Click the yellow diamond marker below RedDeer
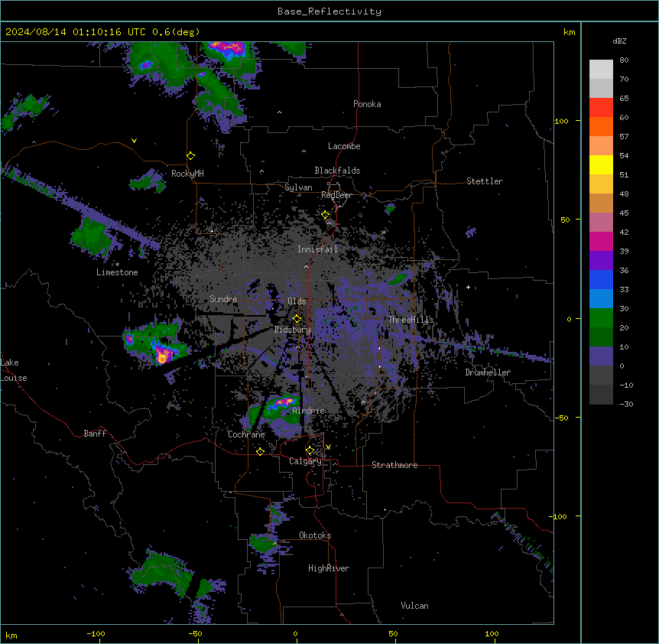Viewport: 659px width, 644px height. coord(325,215)
